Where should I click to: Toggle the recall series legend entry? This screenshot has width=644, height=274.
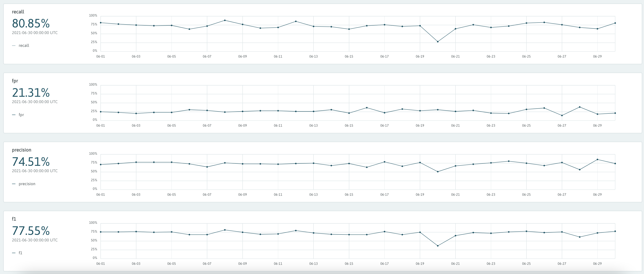tap(24, 46)
